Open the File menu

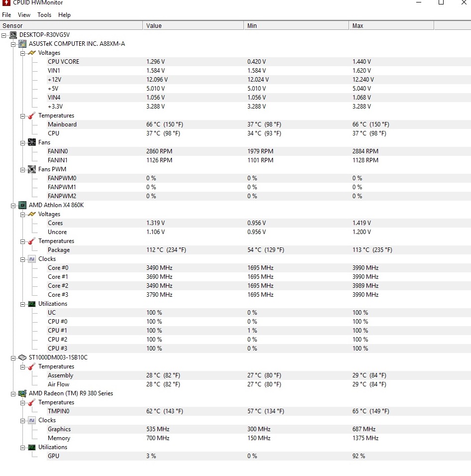coord(6,15)
